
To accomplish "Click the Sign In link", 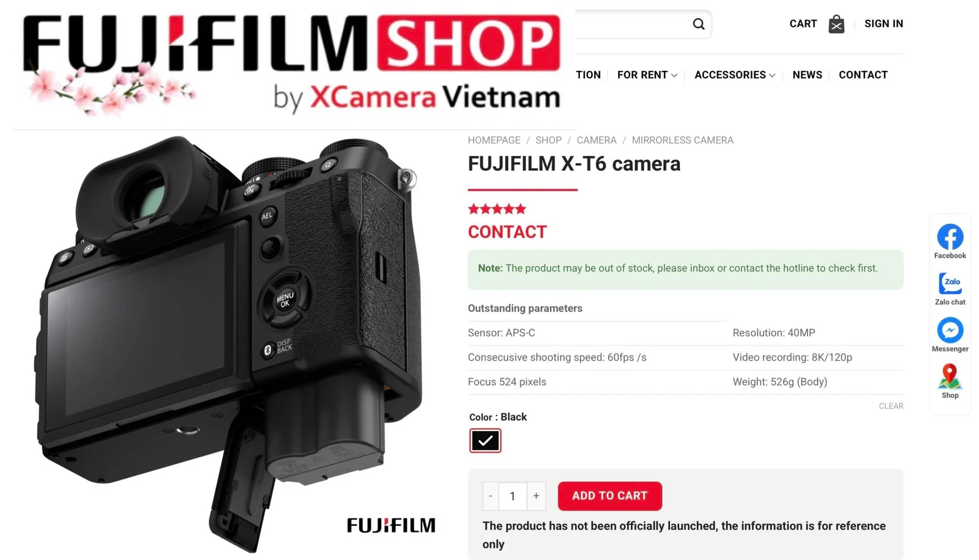I will tap(884, 24).
